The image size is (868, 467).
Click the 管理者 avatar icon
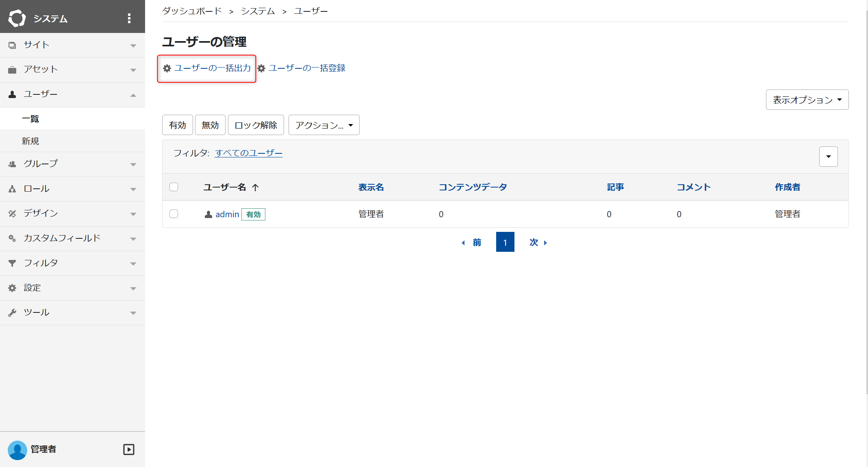[x=17, y=450]
